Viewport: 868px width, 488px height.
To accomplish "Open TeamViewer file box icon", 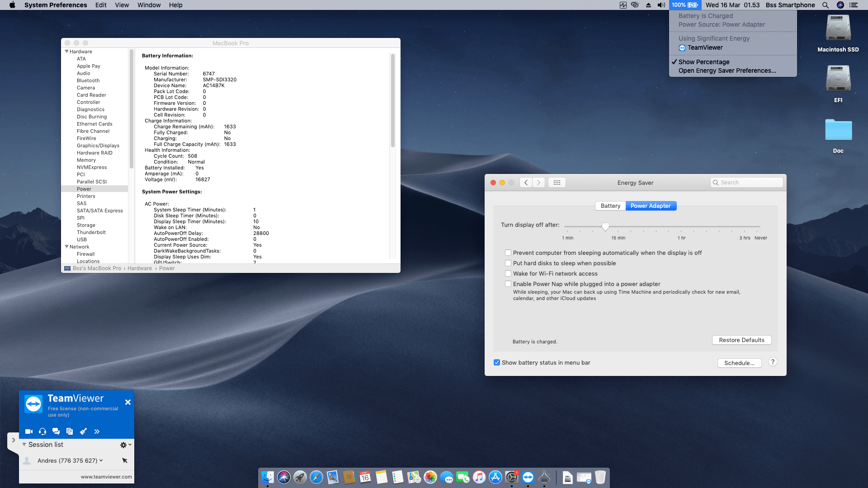I will [70, 432].
